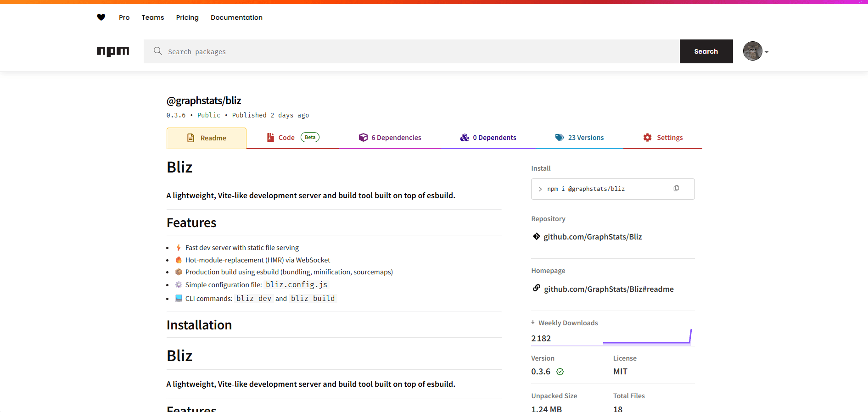
Task: Open github.com/GraphStats/Bliz repository link
Action: [593, 237]
